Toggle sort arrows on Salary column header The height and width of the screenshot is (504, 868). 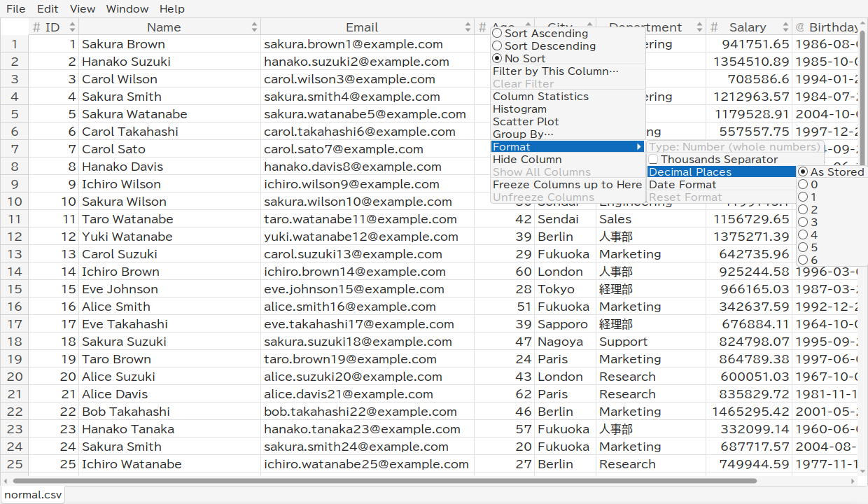(785, 27)
